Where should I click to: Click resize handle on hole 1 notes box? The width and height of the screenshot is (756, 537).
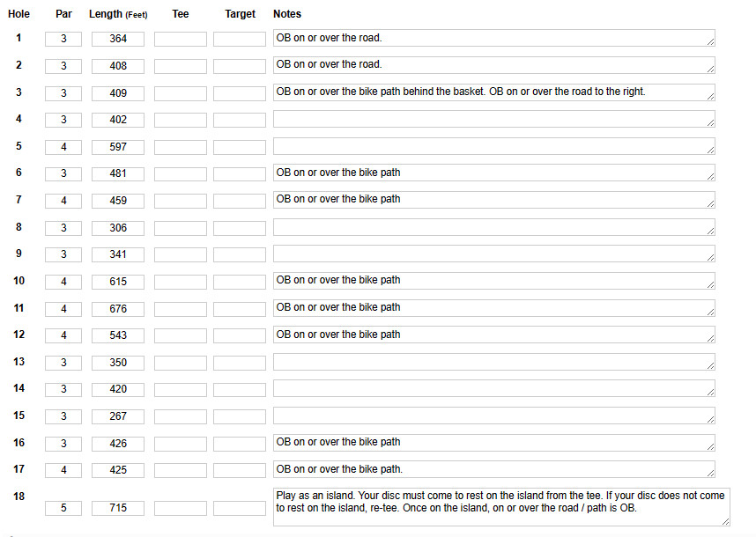pos(710,42)
